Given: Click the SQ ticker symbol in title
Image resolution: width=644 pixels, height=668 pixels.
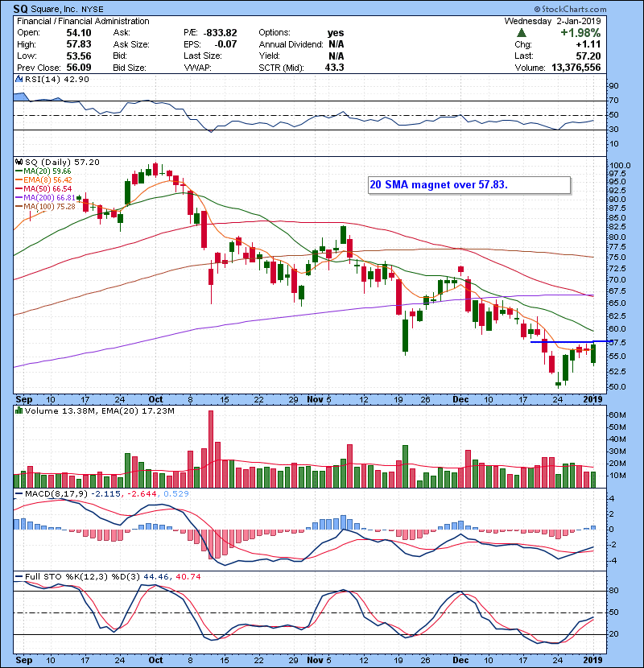Looking at the screenshot, I should coord(20,9).
